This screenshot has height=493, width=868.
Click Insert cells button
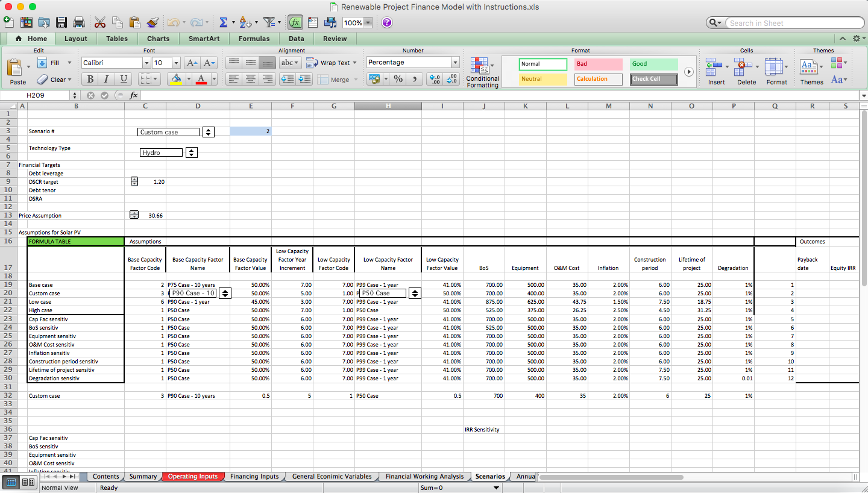coord(716,72)
